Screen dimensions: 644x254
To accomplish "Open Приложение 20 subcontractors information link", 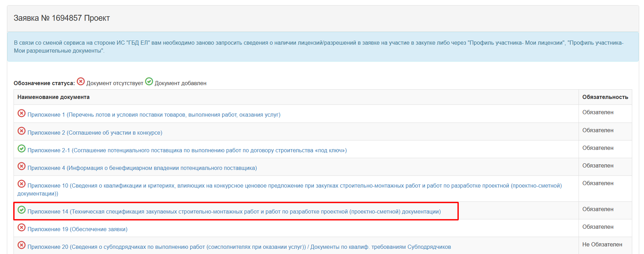I will 239,247.
